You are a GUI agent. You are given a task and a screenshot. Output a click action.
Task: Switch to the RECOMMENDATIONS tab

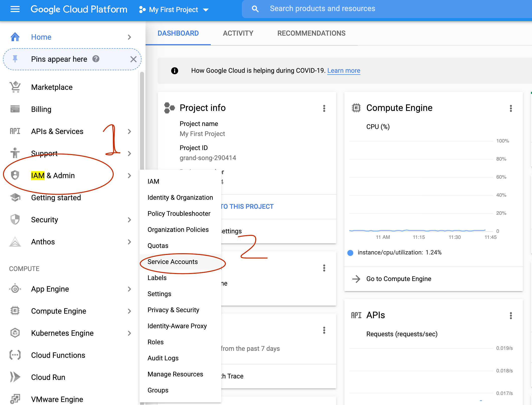pyautogui.click(x=311, y=33)
